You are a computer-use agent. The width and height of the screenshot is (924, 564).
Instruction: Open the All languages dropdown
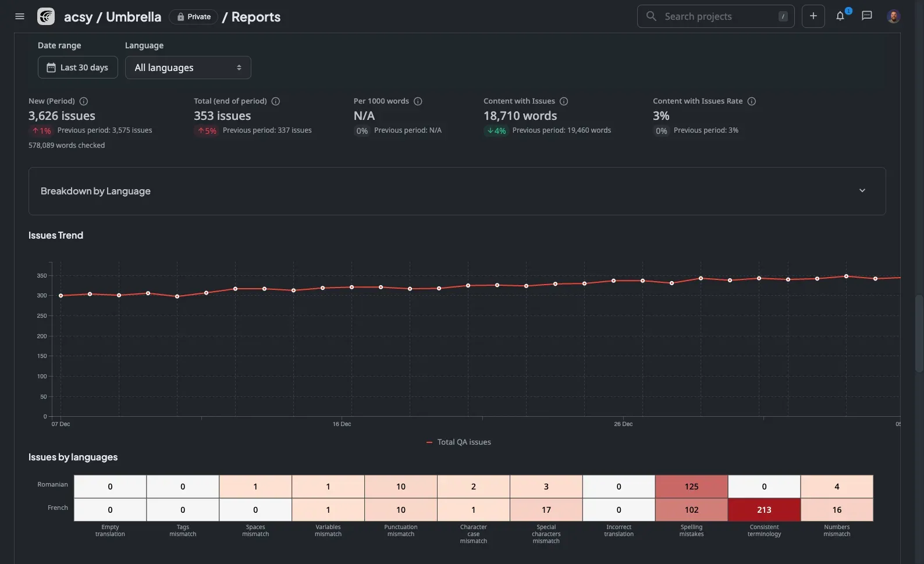click(x=188, y=68)
